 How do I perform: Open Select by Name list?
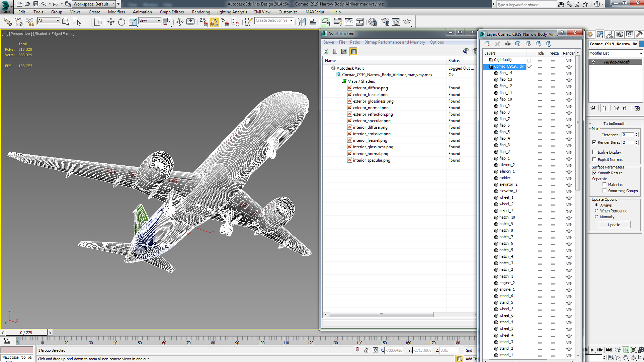(76, 22)
